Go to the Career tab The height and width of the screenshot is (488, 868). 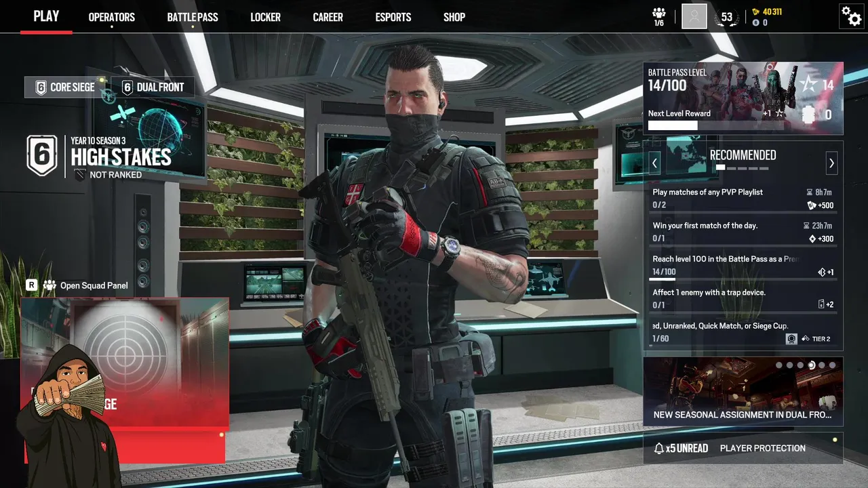click(x=328, y=17)
